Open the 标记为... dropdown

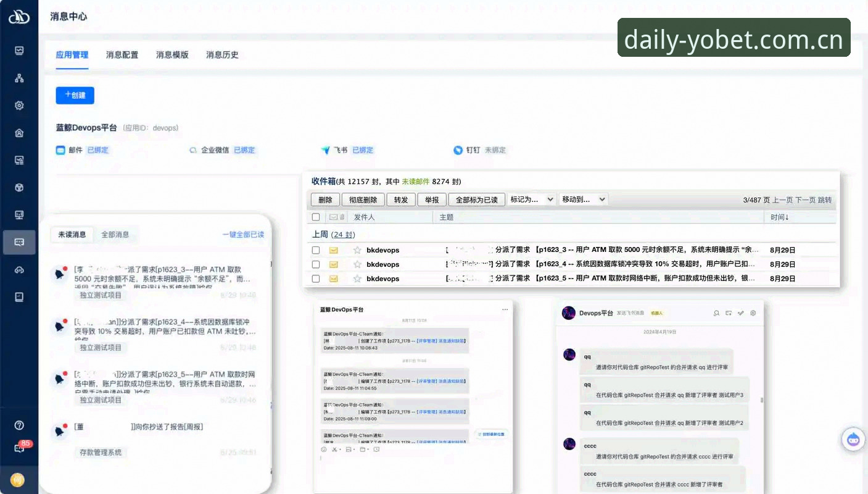pos(532,199)
